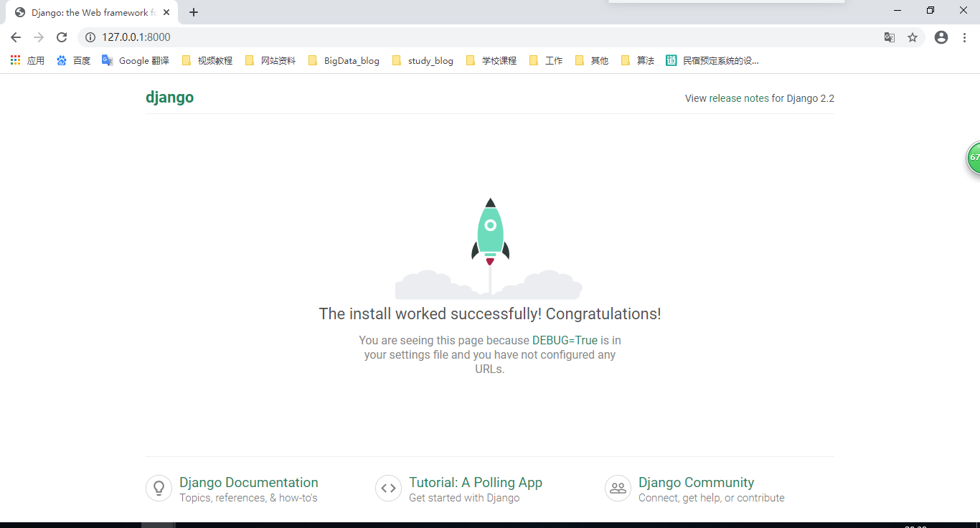980x528 pixels.
Task: Click the "The install worked successfully! Congratulations!" heading
Action: pos(490,314)
